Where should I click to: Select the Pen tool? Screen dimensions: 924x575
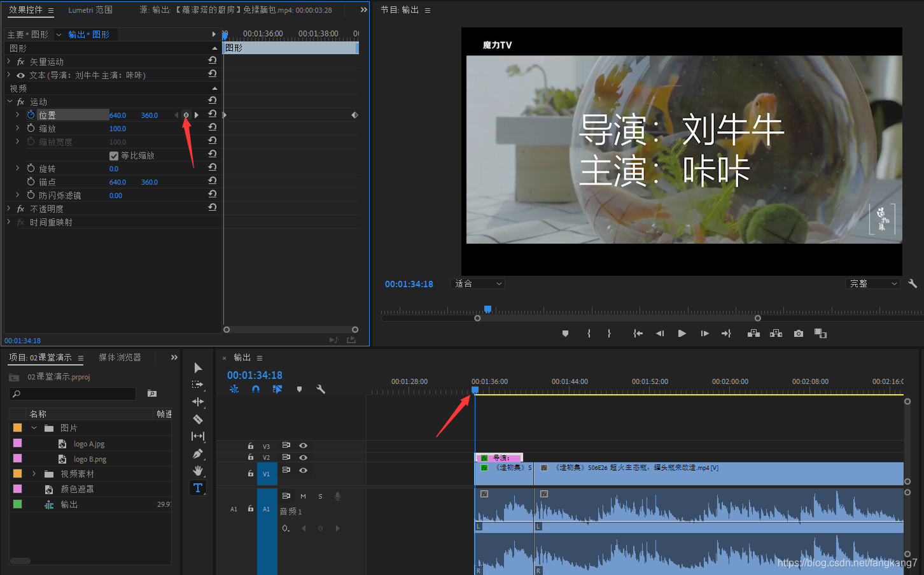[198, 453]
